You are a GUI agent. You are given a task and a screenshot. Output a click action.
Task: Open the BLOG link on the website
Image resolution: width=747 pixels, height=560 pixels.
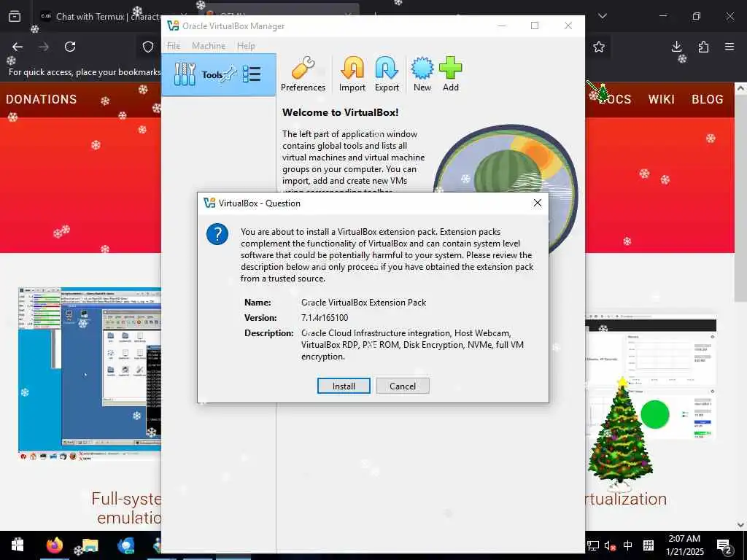(x=708, y=99)
